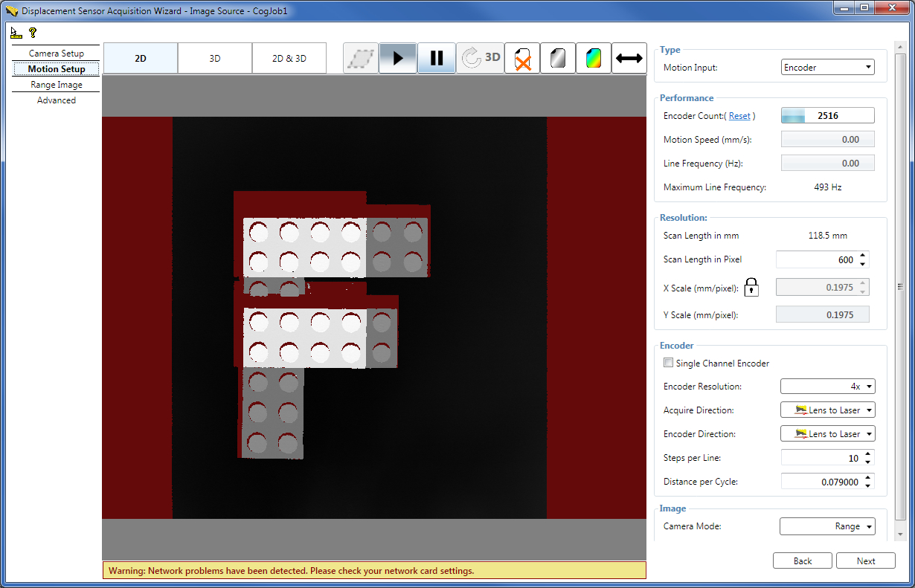The height and width of the screenshot is (588, 915).
Task: Toggle the trigger region toolbar icon
Action: pos(361,57)
